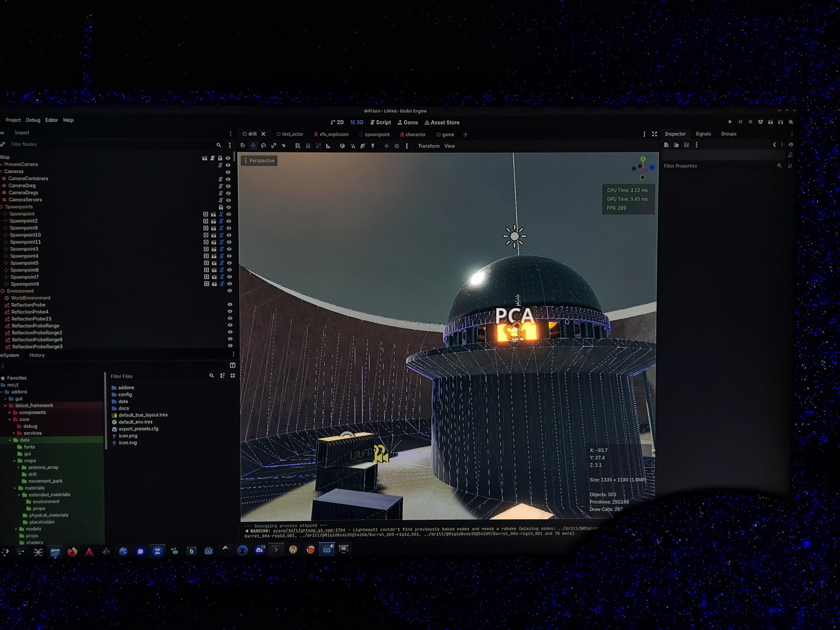The height and width of the screenshot is (630, 840).
Task: Open Firefox from the taskbar
Action: (72, 551)
